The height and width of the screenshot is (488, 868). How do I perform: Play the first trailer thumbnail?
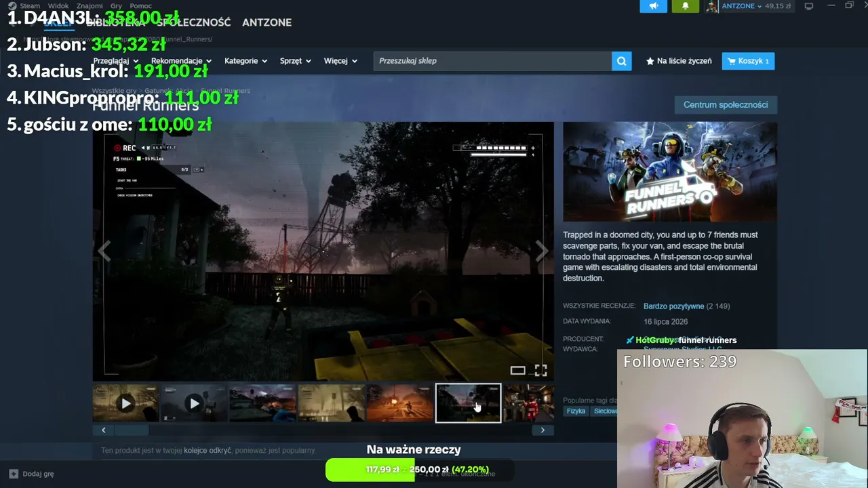[126, 403]
